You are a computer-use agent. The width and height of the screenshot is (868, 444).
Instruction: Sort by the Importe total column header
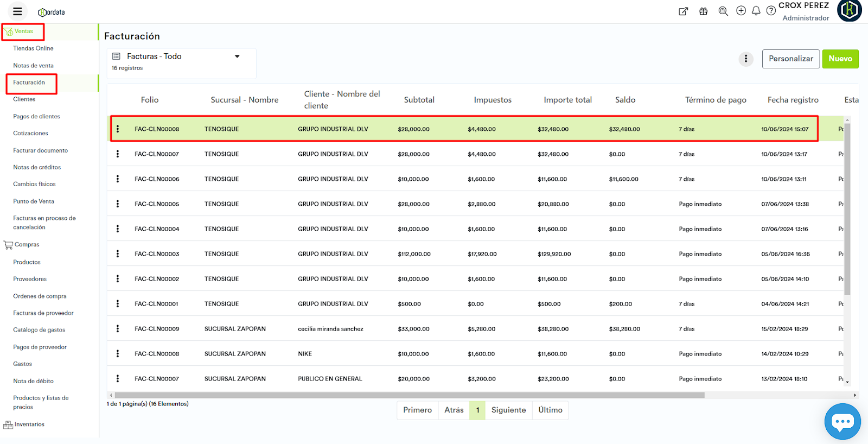click(567, 100)
